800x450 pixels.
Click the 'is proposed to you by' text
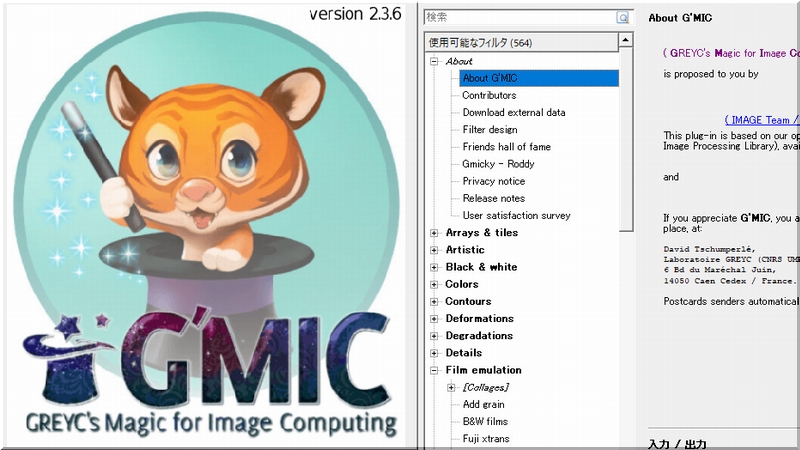pyautogui.click(x=711, y=74)
